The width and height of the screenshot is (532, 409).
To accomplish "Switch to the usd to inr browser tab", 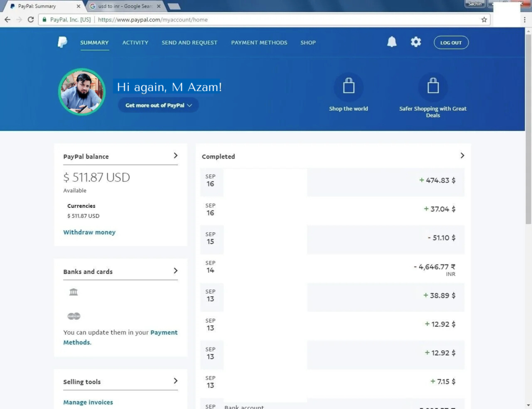I will 125,6.
